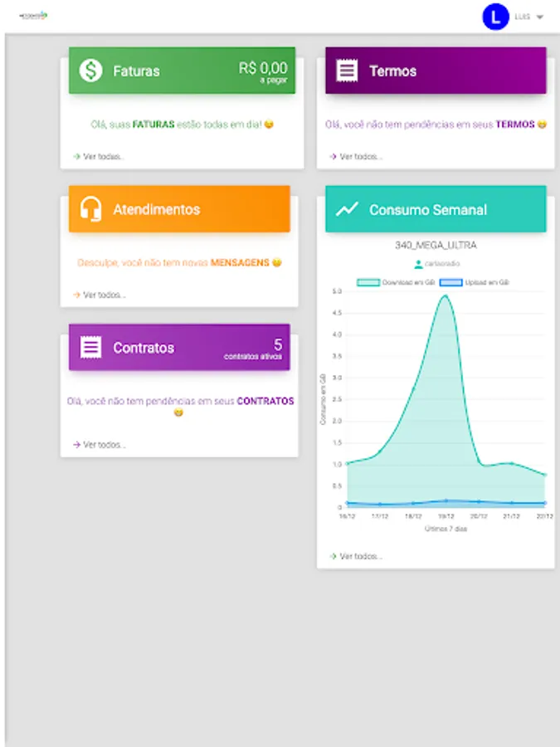This screenshot has width=560, height=747.
Task: Click the orange Atendimentos header banner
Action: click(179, 208)
